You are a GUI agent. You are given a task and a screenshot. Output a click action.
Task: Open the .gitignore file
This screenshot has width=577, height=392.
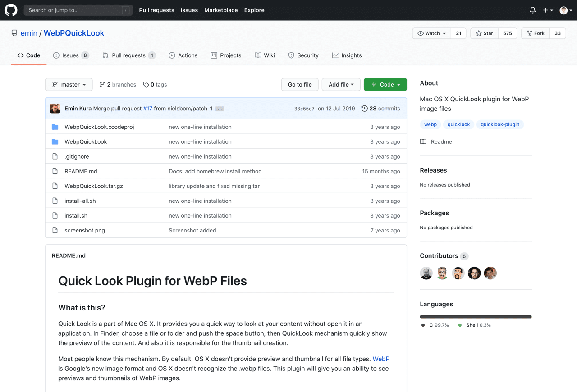click(77, 156)
